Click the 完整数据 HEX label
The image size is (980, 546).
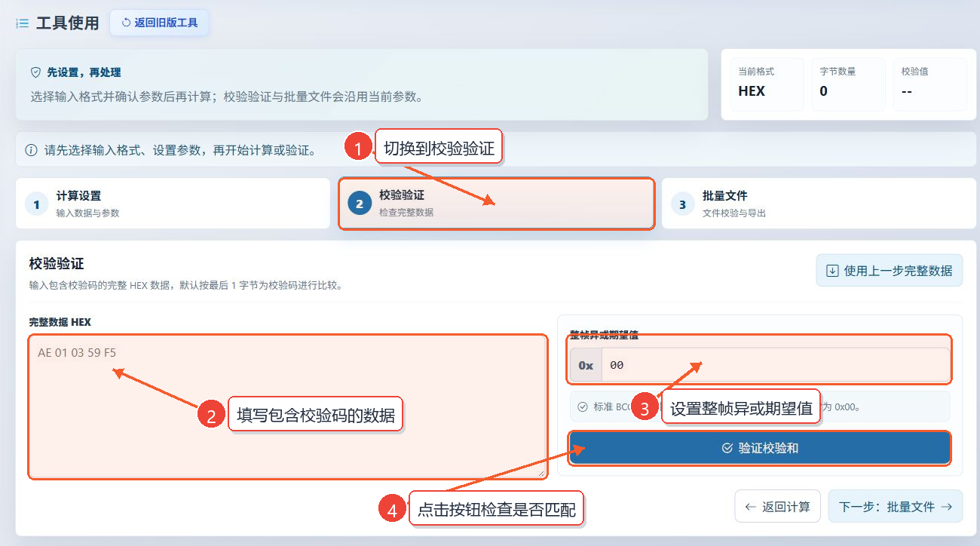[x=60, y=322]
